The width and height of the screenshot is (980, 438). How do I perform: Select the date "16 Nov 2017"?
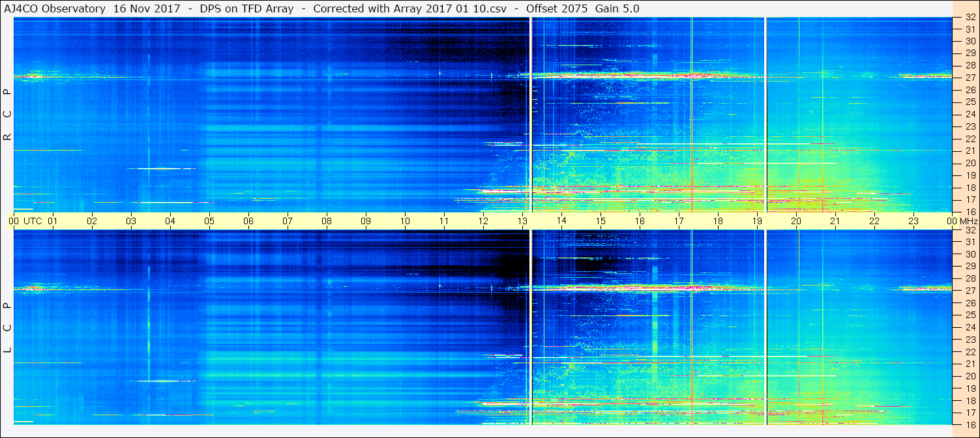(x=148, y=8)
